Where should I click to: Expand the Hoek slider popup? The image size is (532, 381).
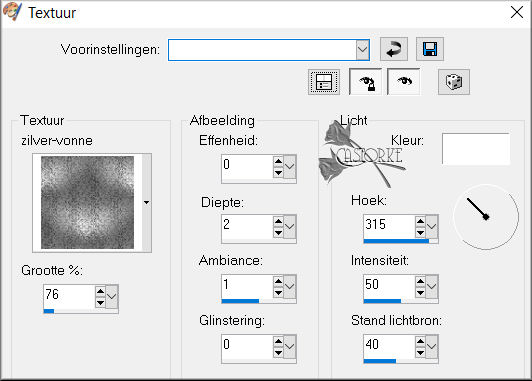pyautogui.click(x=432, y=227)
